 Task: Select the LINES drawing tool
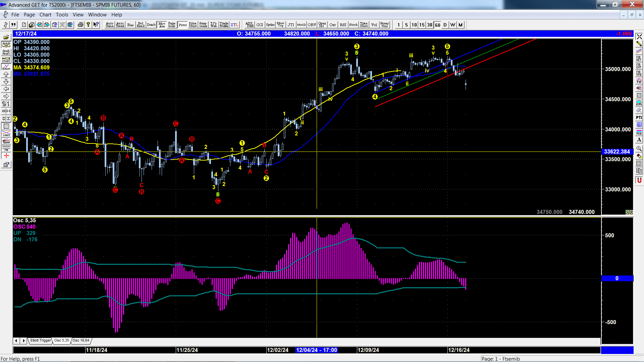[x=6, y=133]
